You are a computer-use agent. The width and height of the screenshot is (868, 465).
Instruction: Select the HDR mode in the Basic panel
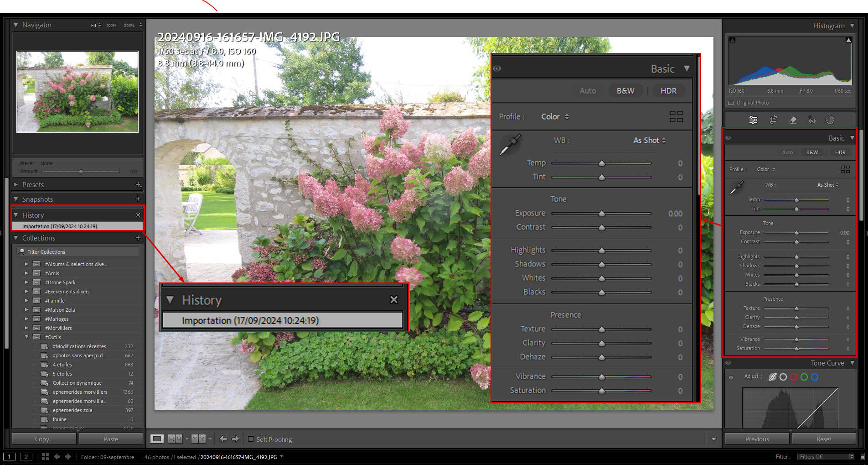[668, 90]
